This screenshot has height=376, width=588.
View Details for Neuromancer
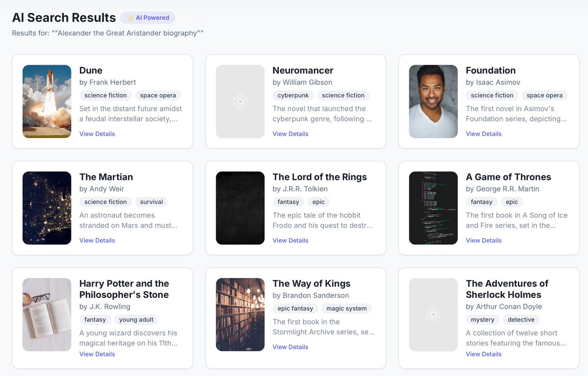291,134
